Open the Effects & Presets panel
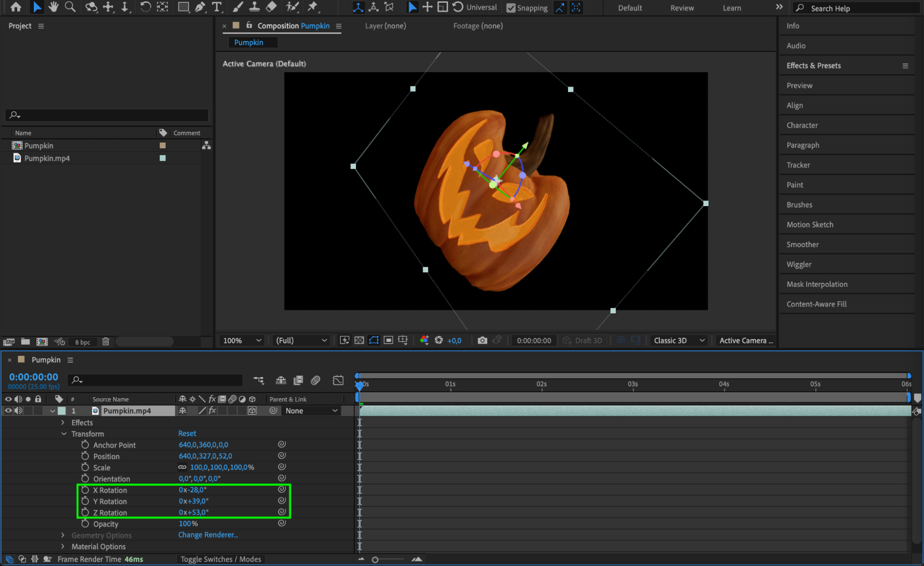Image resolution: width=924 pixels, height=566 pixels. click(x=814, y=66)
